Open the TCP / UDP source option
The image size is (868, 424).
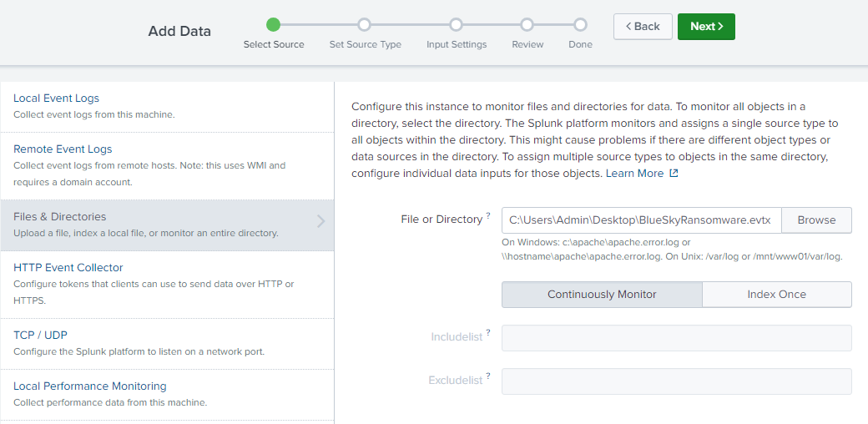tap(41, 336)
